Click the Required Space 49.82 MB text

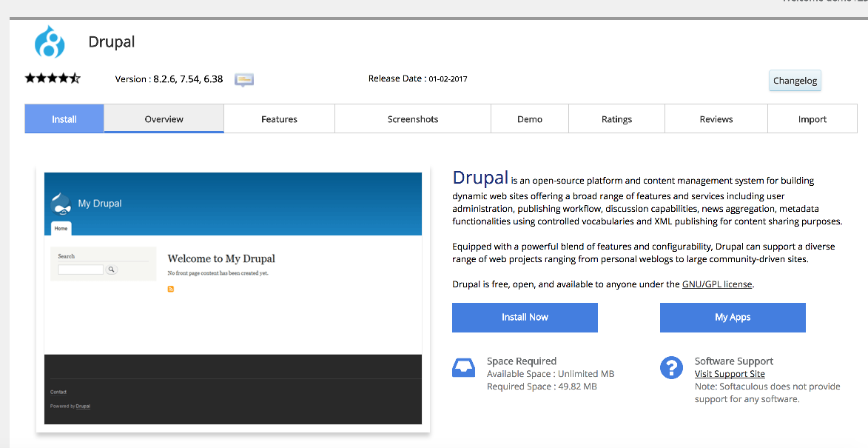(x=542, y=387)
